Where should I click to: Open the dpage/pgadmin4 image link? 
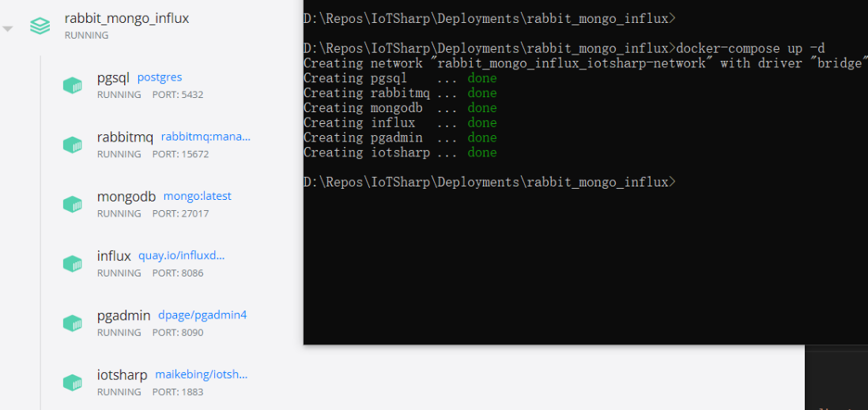pyautogui.click(x=202, y=315)
